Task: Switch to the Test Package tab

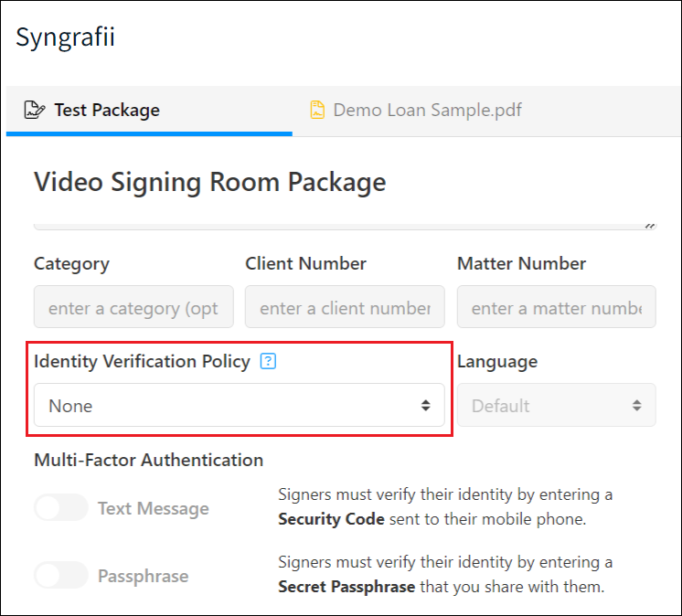Action: tap(149, 111)
